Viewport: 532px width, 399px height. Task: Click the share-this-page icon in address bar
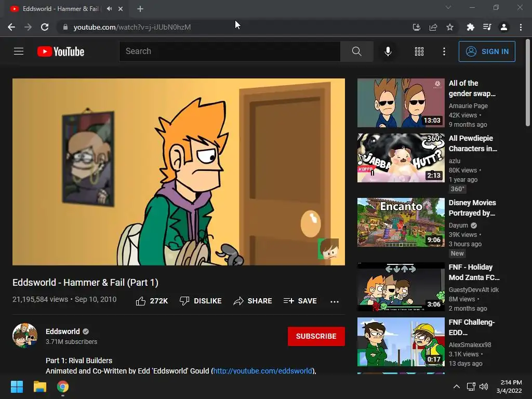(x=433, y=27)
